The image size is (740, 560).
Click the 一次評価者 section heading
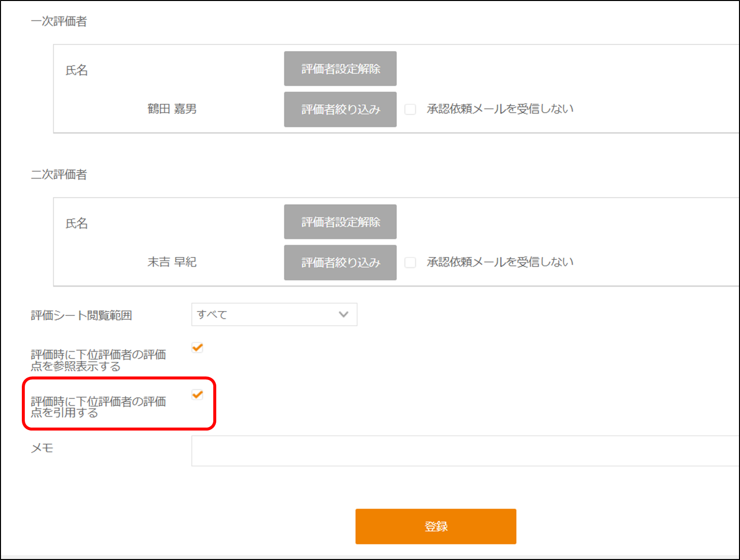pos(59,21)
